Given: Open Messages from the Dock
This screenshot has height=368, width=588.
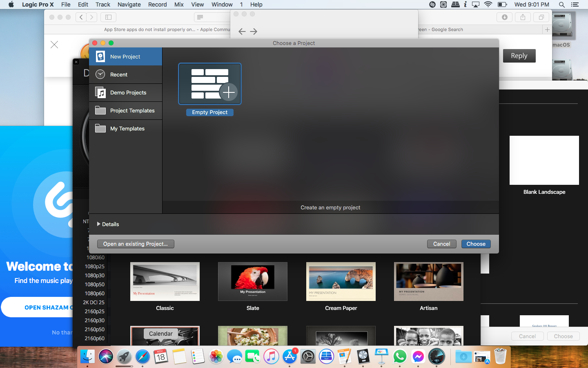Looking at the screenshot, I should point(234,357).
